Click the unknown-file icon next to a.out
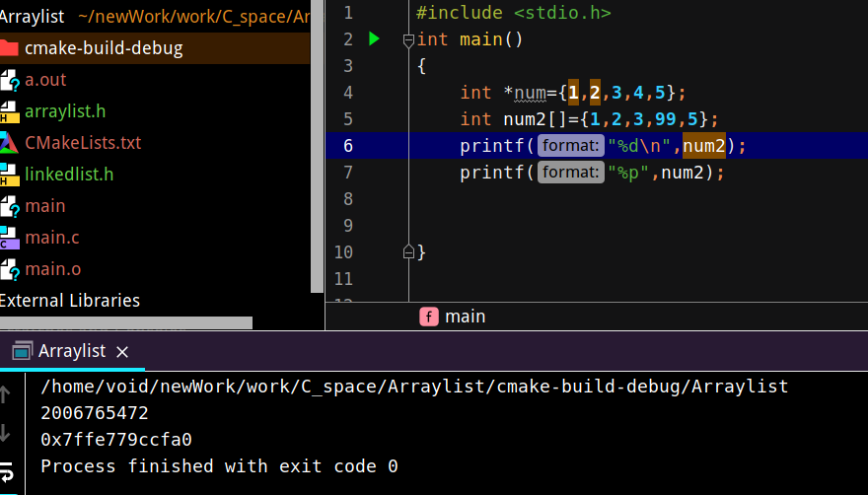 pos(10,80)
